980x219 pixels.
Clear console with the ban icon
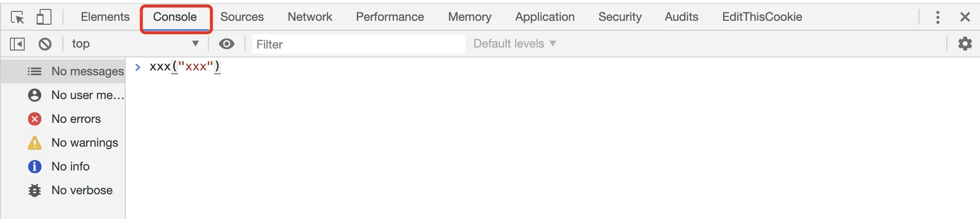[45, 44]
